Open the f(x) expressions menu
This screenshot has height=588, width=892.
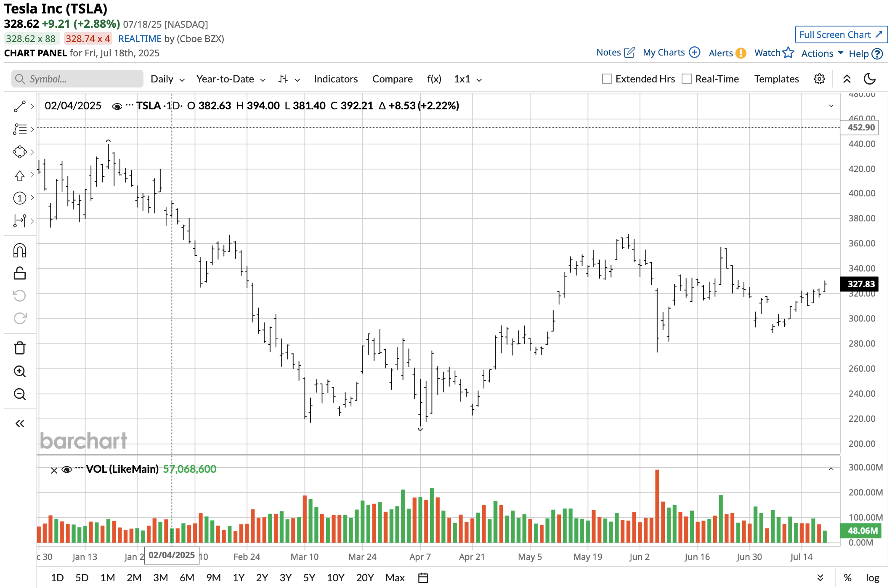pos(434,79)
